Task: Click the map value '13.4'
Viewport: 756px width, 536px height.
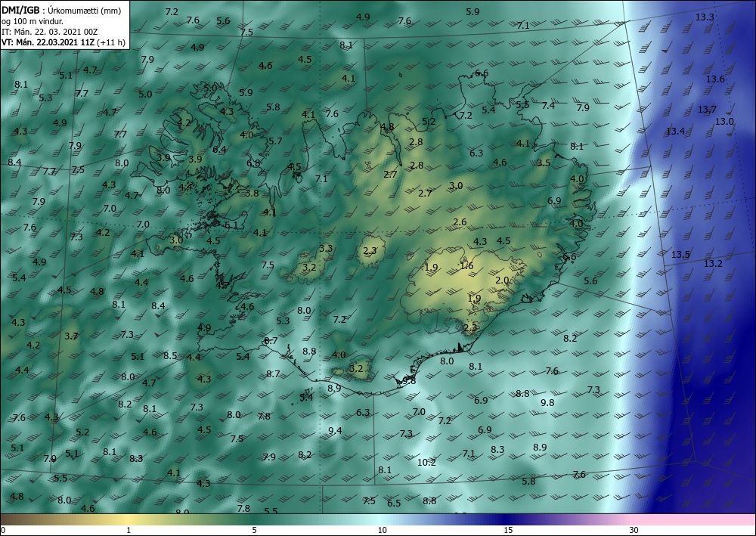Action: 675,131
